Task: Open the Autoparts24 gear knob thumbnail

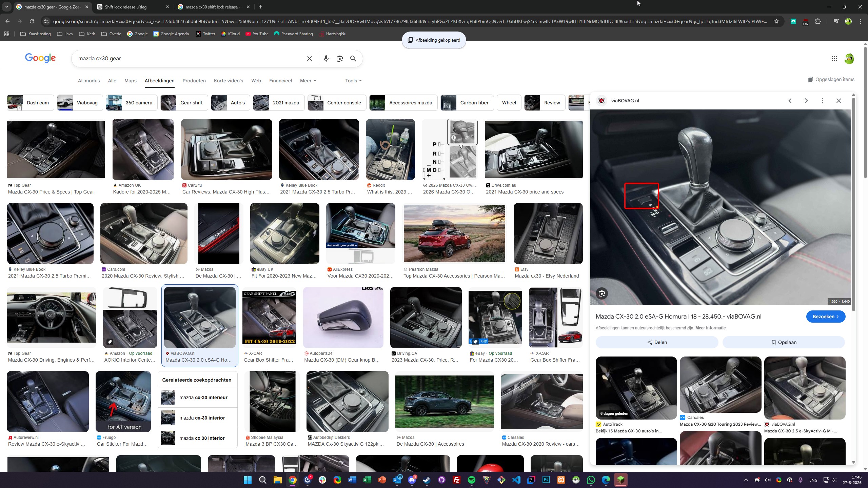Action: click(x=343, y=318)
